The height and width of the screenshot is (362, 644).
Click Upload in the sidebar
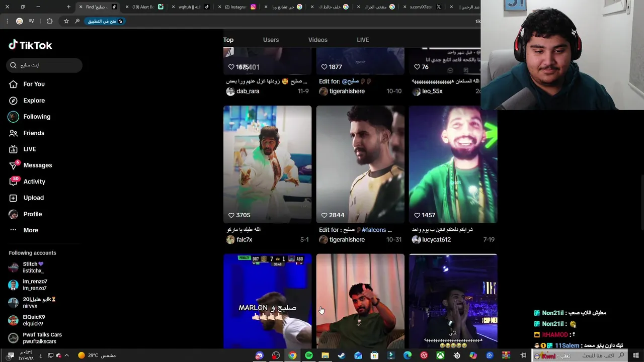pos(27,198)
